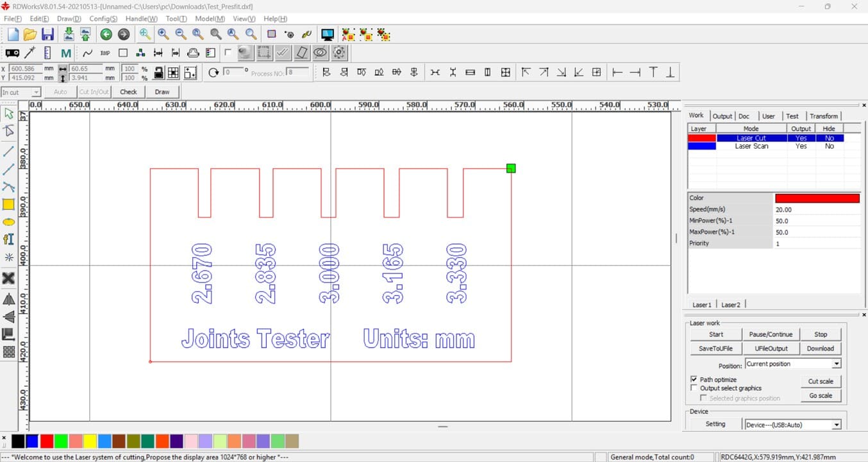Screen dimensions: 868x462
Task: Click the Import icon
Action: 68,35
